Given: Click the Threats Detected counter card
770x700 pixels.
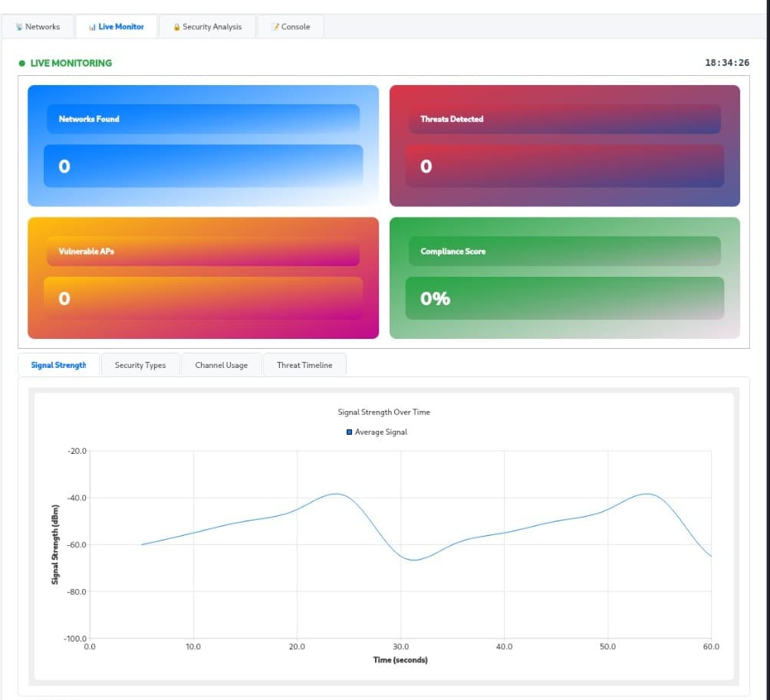Looking at the screenshot, I should point(565,146).
